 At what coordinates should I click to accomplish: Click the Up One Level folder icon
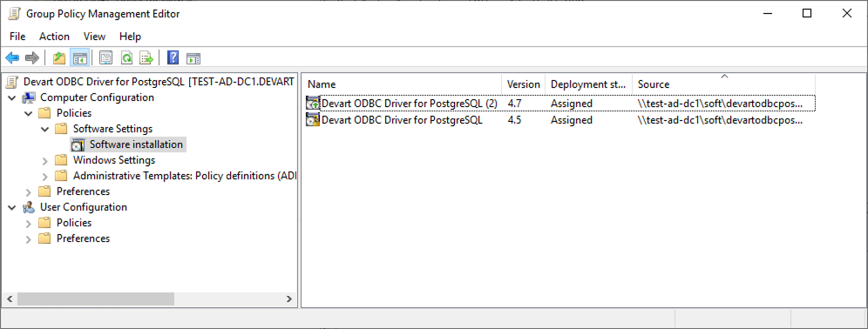(x=59, y=57)
